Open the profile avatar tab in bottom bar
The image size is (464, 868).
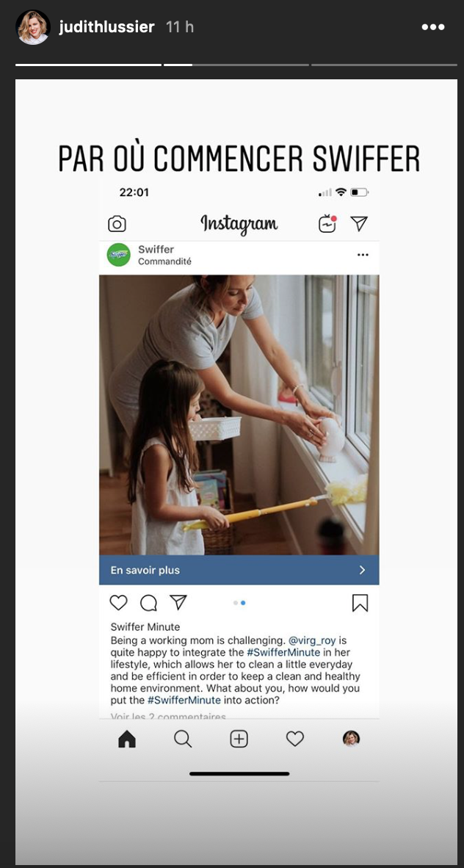coord(351,739)
